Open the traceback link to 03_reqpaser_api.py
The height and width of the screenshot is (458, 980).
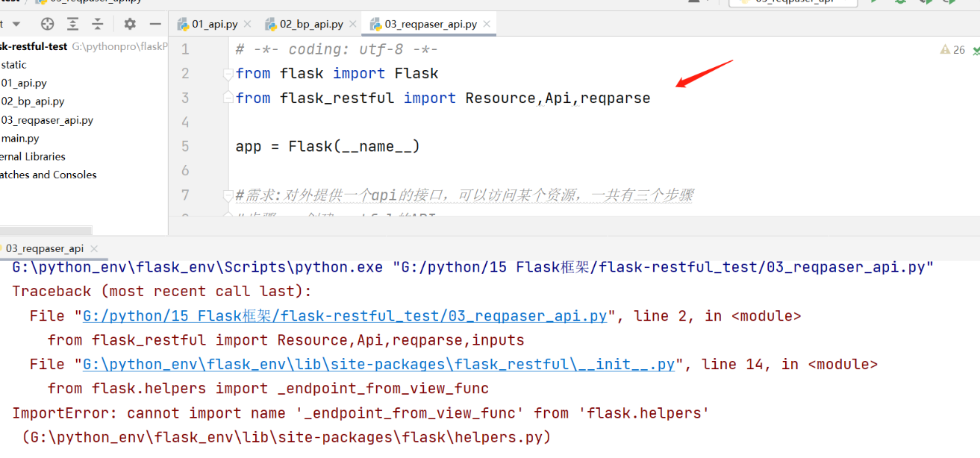coord(343,315)
